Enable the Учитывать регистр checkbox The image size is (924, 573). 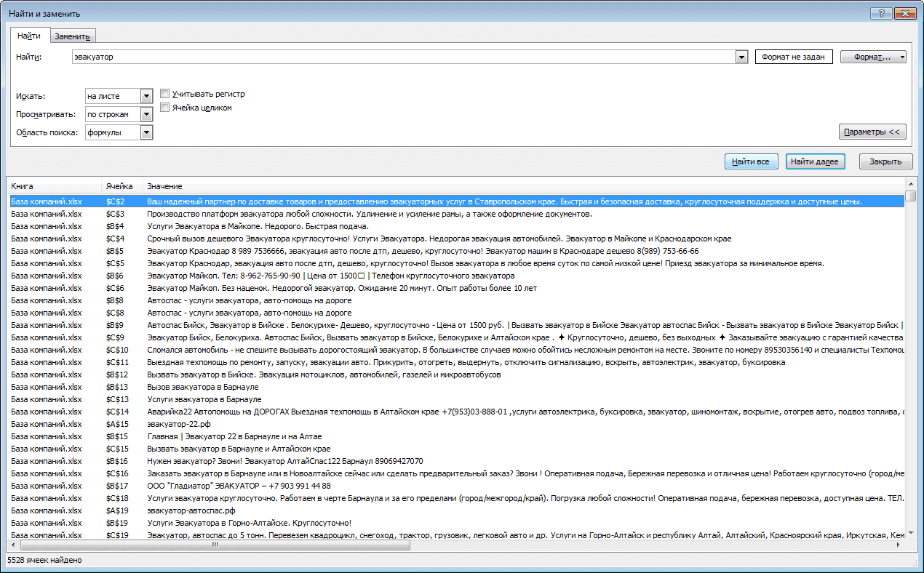point(165,94)
